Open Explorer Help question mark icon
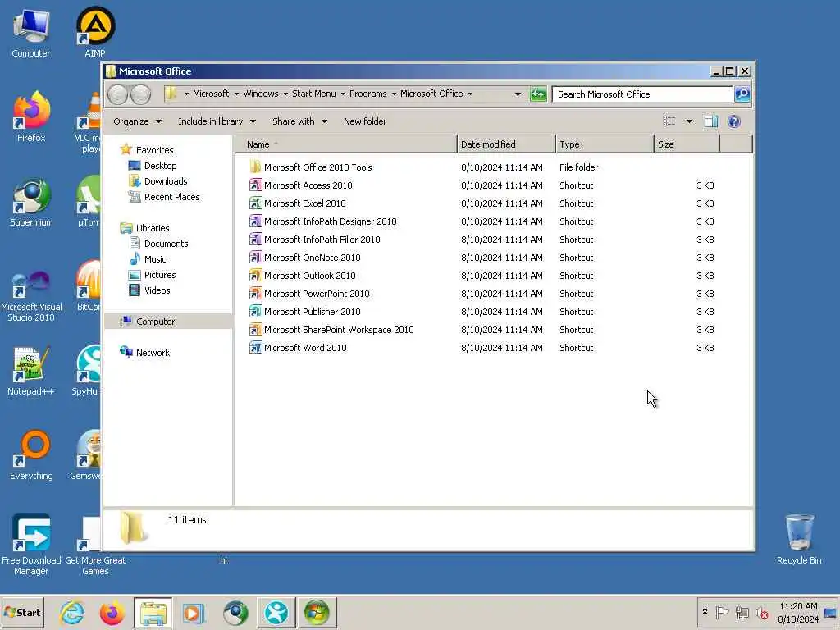The width and height of the screenshot is (840, 630). point(734,121)
